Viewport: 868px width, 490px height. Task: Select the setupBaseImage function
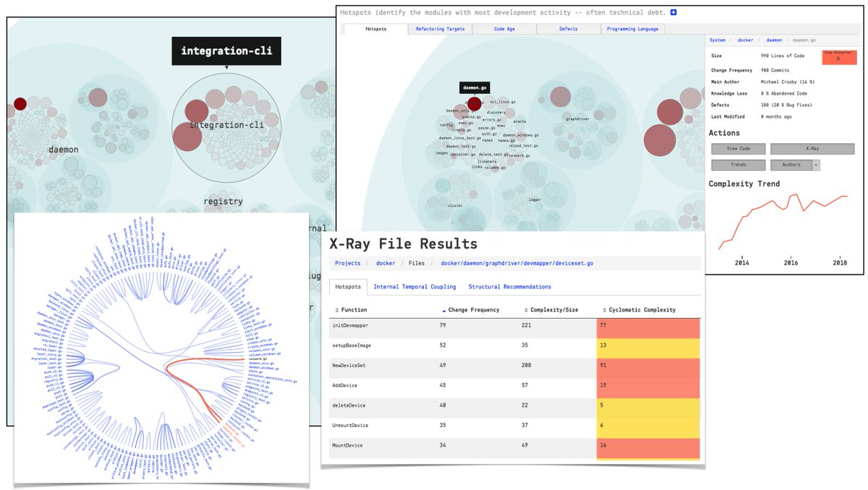[x=351, y=345]
